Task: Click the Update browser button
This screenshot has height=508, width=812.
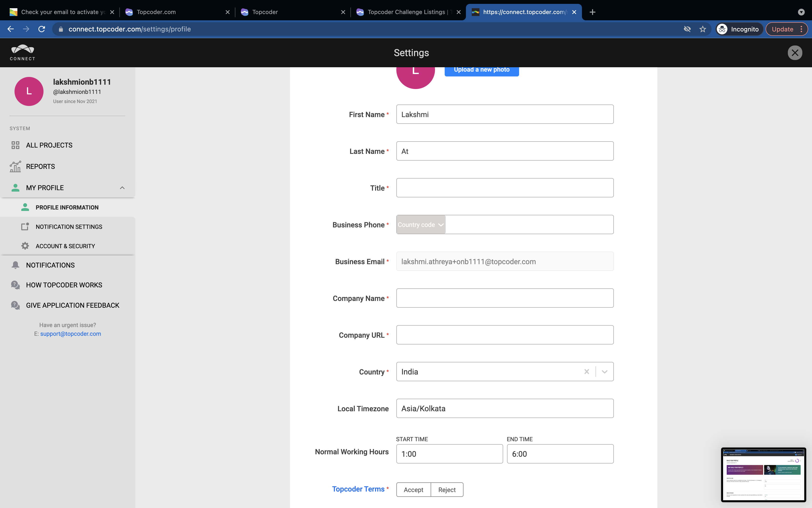Action: coord(786,29)
